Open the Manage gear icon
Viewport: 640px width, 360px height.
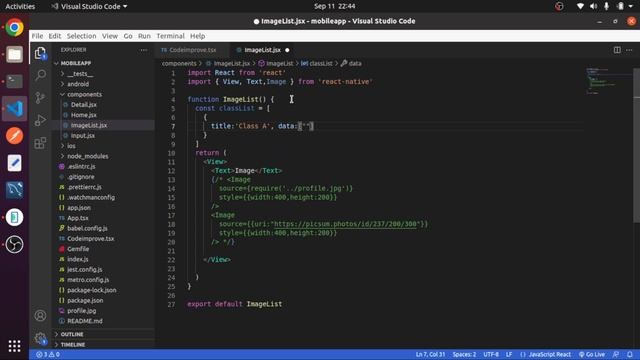40,338
